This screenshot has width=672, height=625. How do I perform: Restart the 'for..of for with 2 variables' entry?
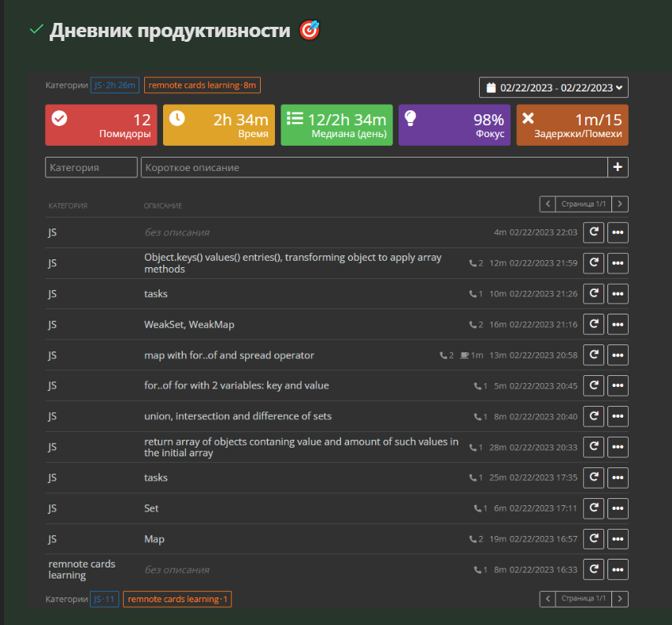[593, 385]
